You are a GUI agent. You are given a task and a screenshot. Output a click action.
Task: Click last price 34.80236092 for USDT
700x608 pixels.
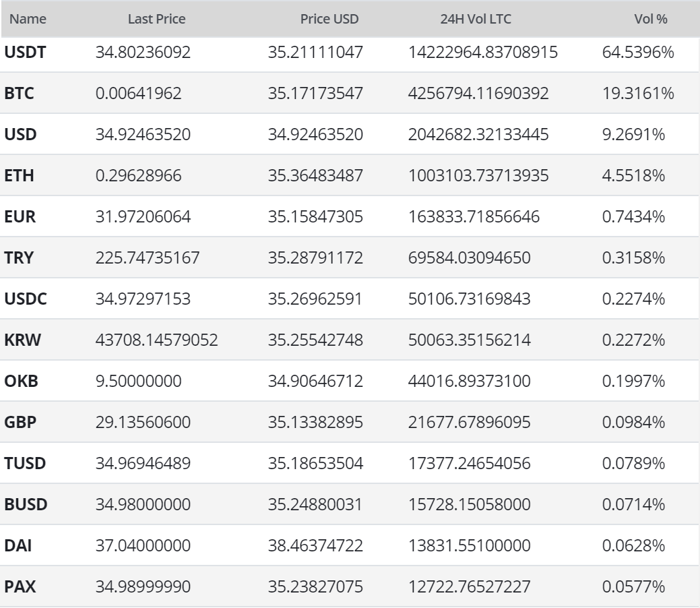[143, 53]
